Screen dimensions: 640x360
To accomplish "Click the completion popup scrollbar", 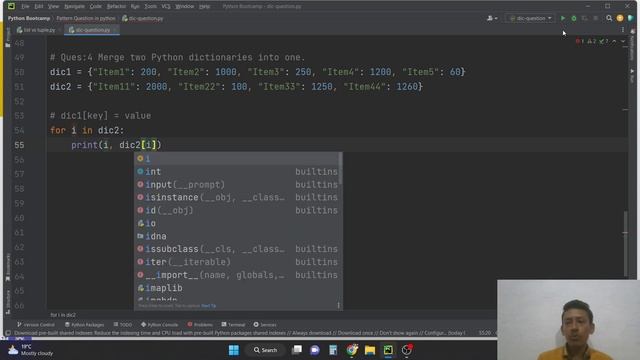I will pyautogui.click(x=340, y=169).
